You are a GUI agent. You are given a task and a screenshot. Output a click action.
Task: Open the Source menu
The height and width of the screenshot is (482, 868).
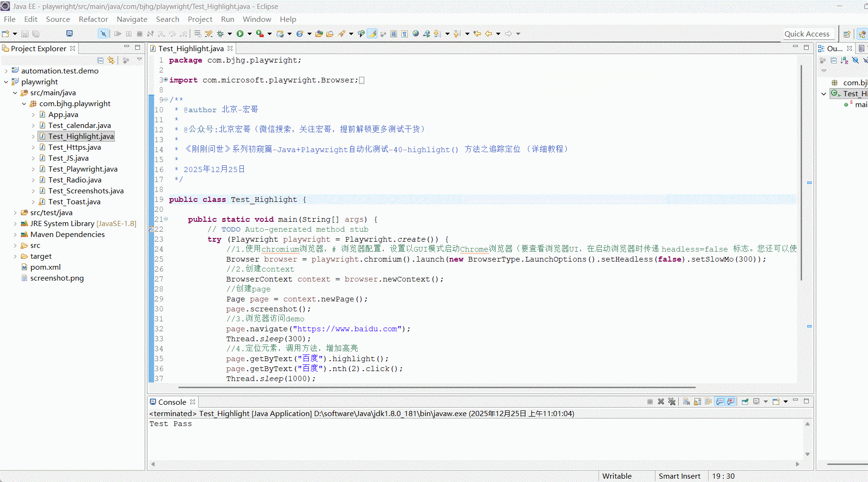tap(58, 19)
